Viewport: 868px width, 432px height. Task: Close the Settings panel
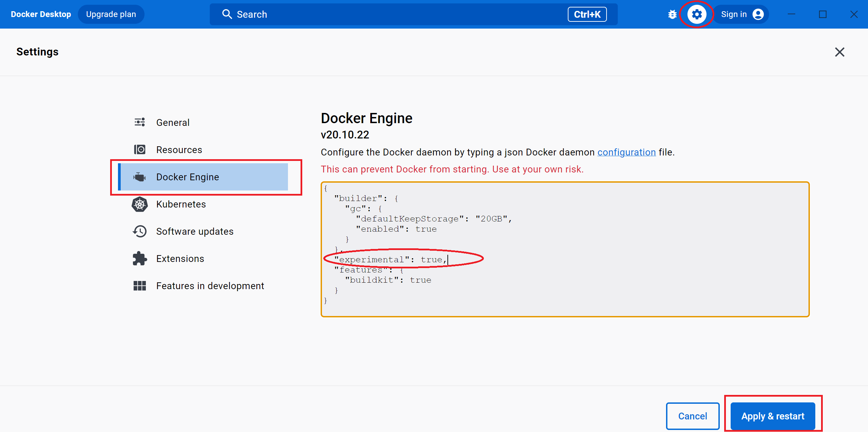coord(839,52)
